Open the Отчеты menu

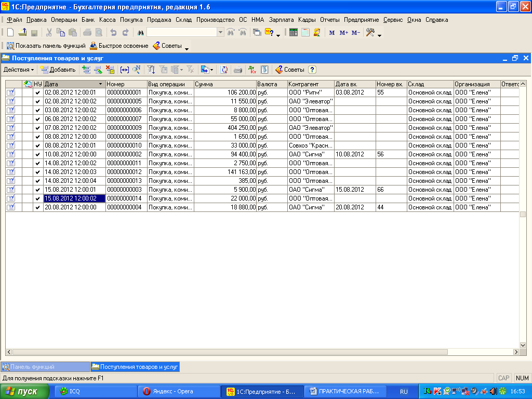tap(330, 20)
